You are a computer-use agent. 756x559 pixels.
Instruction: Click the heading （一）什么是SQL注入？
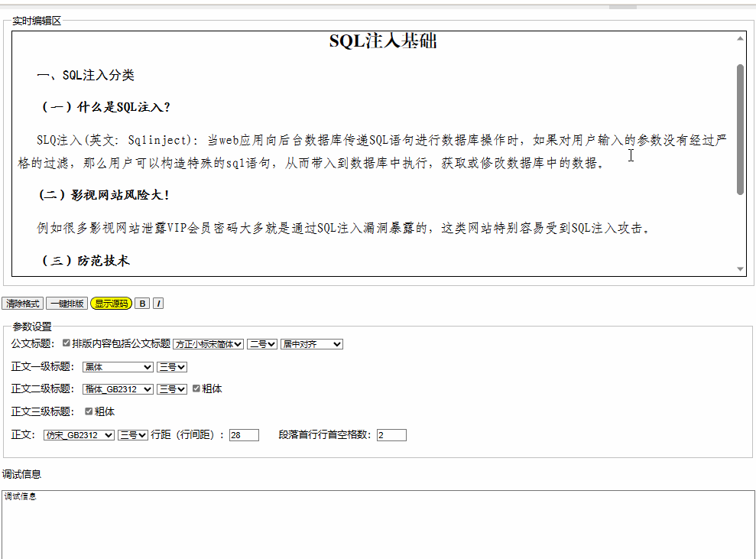(105, 107)
